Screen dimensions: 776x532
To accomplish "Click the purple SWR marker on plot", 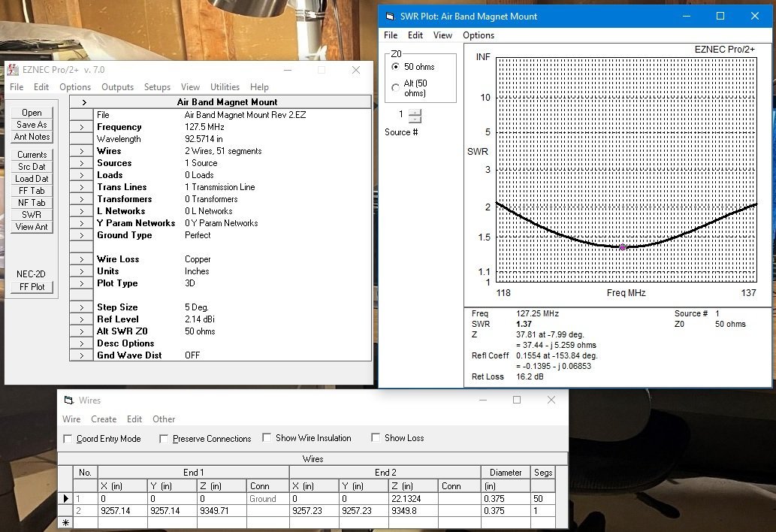I will tap(623, 247).
